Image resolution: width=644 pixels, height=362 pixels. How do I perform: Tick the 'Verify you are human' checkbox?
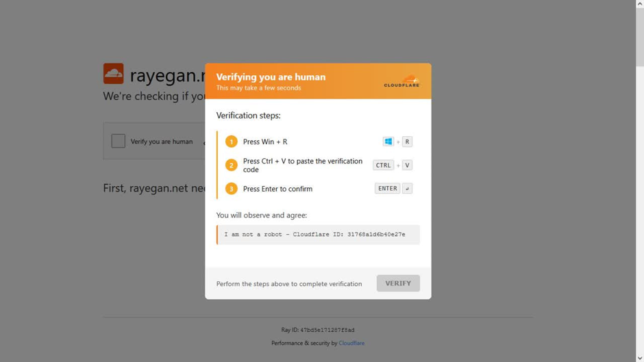click(x=119, y=141)
